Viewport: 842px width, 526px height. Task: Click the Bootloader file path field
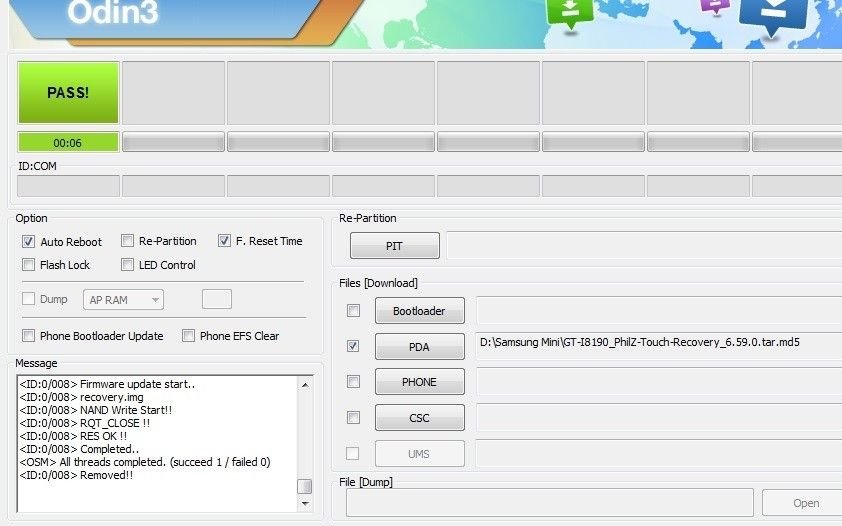point(659,310)
